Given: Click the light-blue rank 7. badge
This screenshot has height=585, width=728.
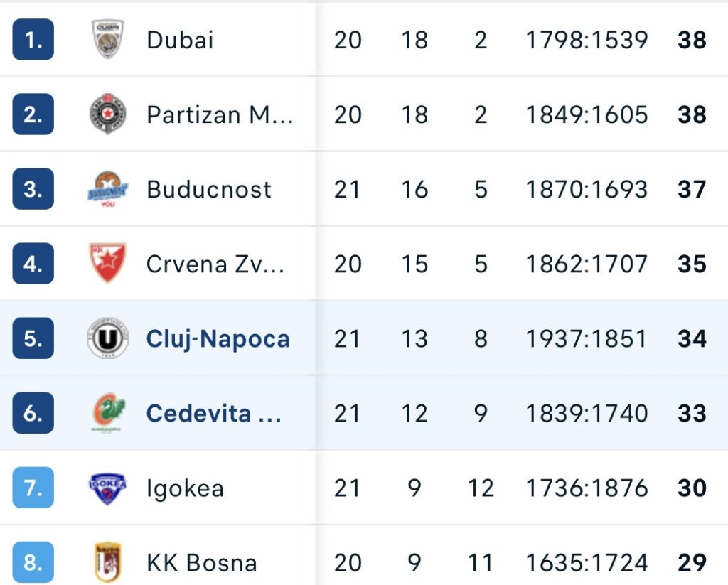Looking at the screenshot, I should point(33,488).
